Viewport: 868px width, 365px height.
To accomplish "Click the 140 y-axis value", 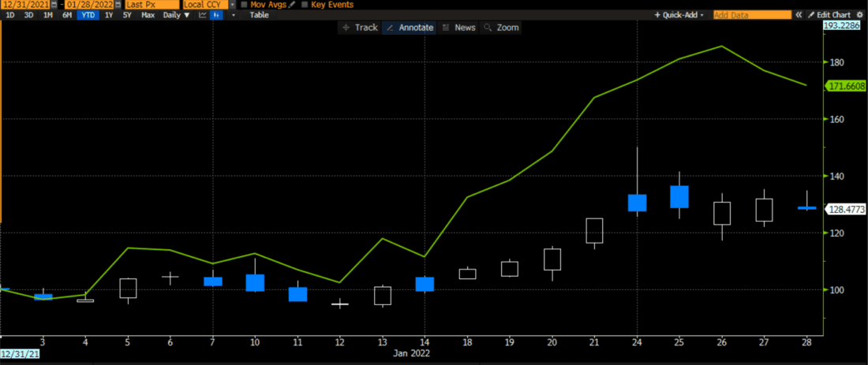I will pos(836,176).
